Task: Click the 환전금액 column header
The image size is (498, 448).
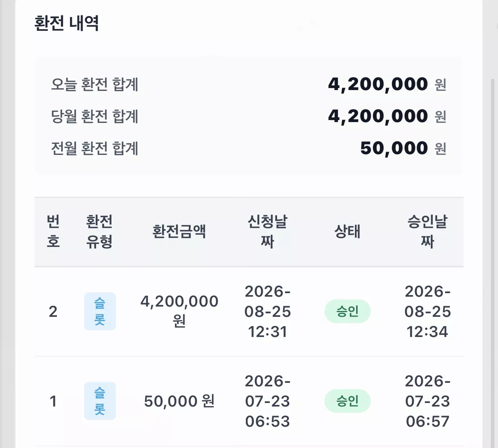Action: [179, 232]
